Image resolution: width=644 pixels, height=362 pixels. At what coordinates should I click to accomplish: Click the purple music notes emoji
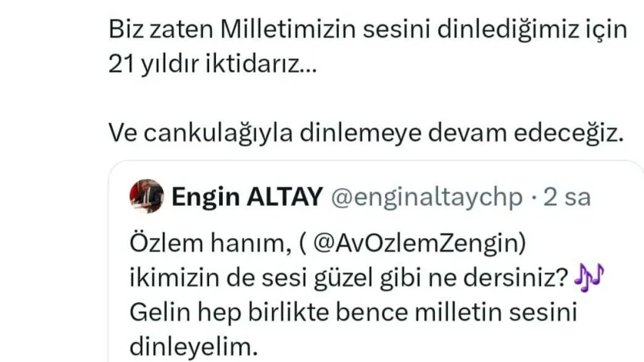pyautogui.click(x=589, y=277)
